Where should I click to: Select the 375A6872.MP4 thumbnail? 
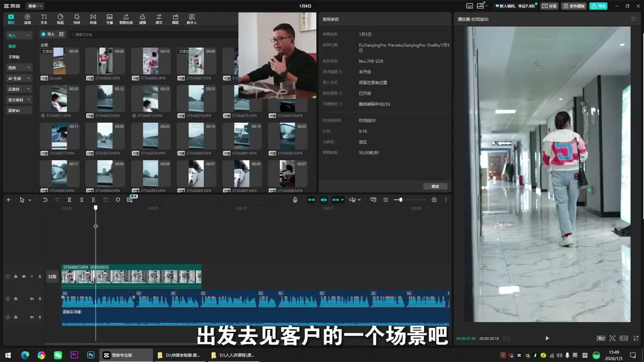tap(105, 99)
